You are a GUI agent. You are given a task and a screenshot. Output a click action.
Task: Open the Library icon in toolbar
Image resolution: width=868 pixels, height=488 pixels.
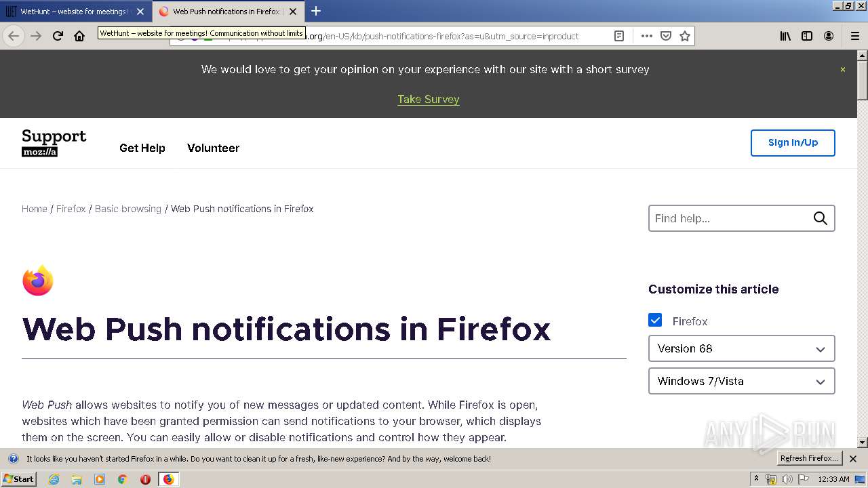785,36
